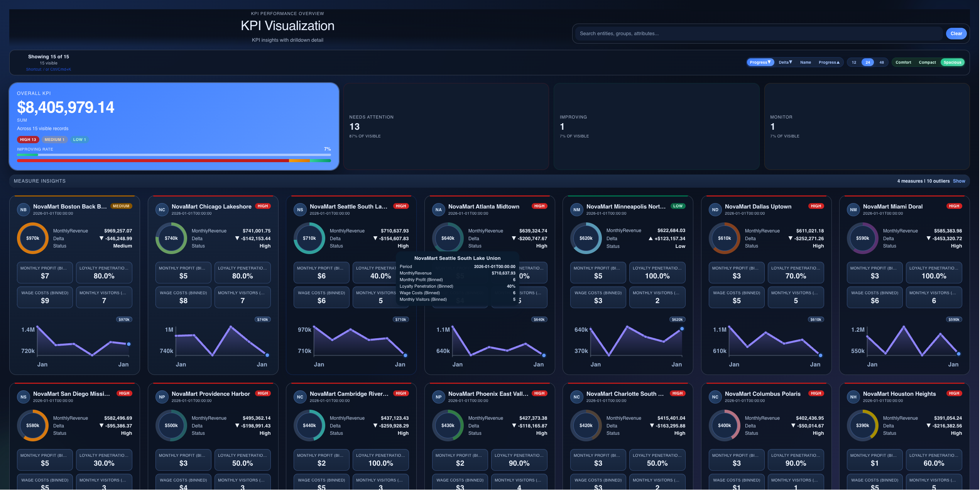Click the Improving Rate progress bar
980x490 pixels.
pos(174,155)
